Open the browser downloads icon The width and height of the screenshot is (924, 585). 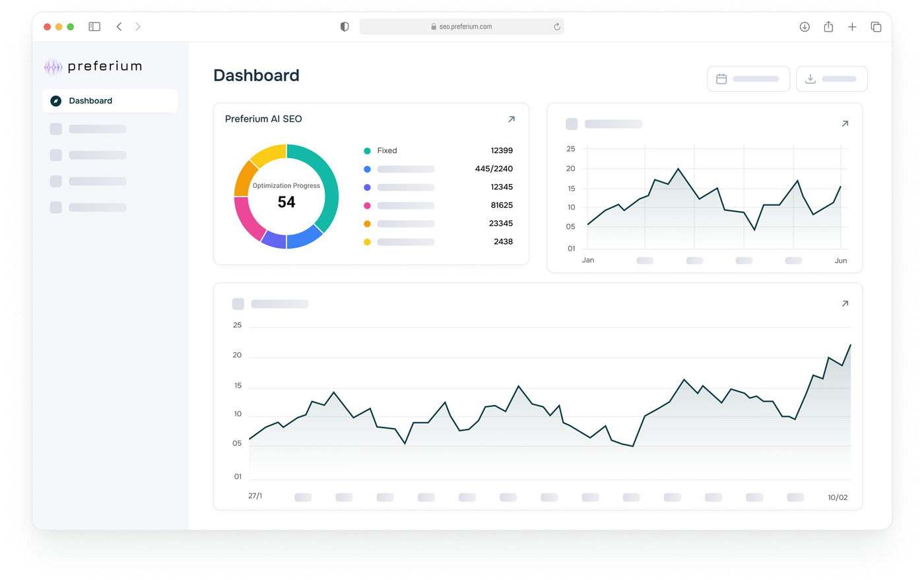(x=805, y=27)
